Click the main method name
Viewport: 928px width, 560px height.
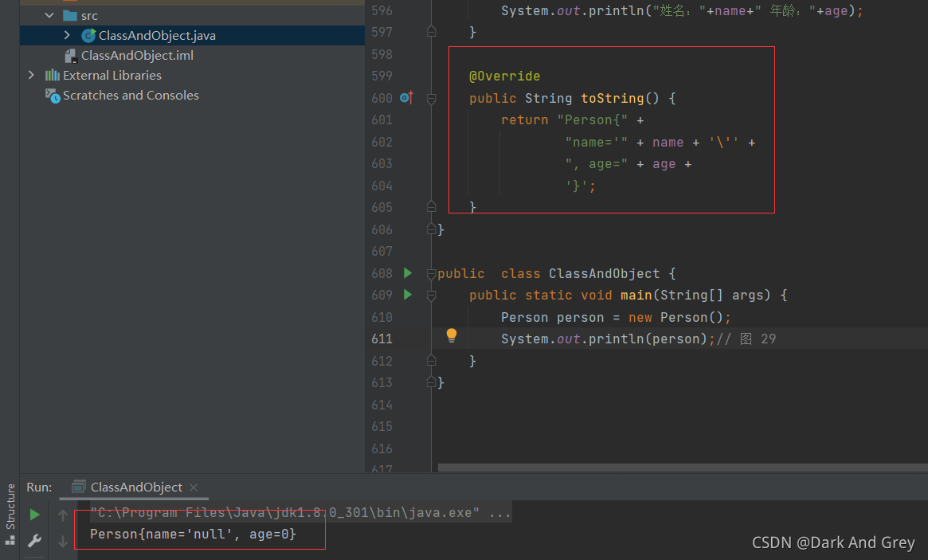click(x=636, y=296)
